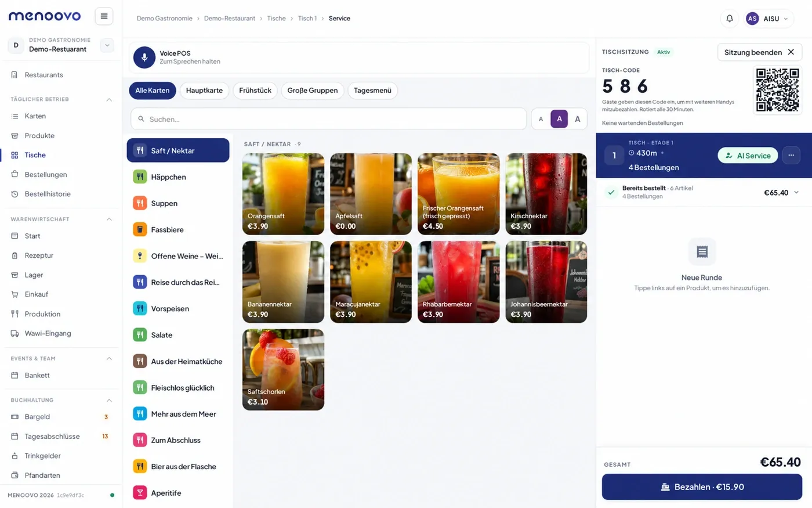
Task: Add Maracujanektar product tile
Action: tap(371, 282)
